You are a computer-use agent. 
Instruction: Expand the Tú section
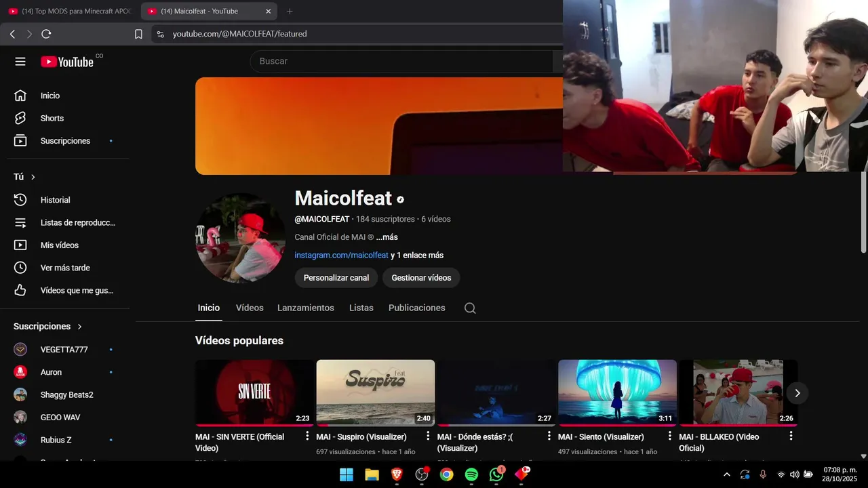(25, 177)
